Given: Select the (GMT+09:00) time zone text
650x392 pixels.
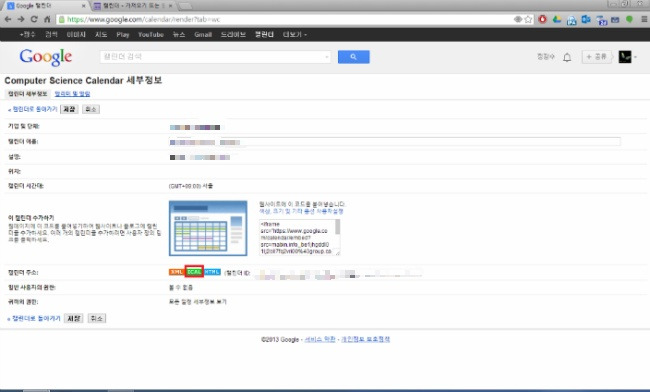Looking at the screenshot, I should (x=191, y=186).
